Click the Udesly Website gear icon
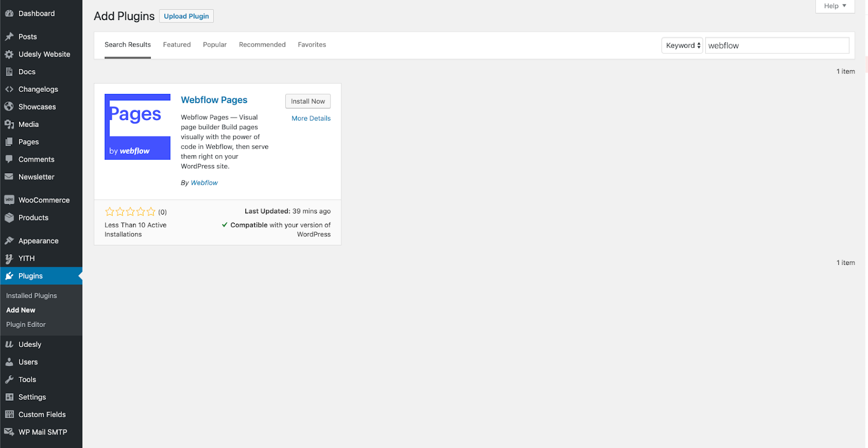Viewport: 868px width, 448px height. 9,54
